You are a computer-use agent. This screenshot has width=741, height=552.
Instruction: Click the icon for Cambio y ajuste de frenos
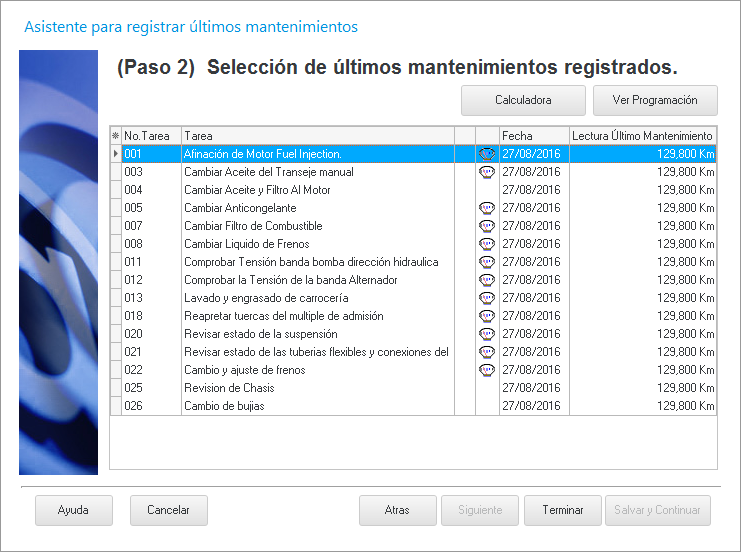pyautogui.click(x=487, y=370)
